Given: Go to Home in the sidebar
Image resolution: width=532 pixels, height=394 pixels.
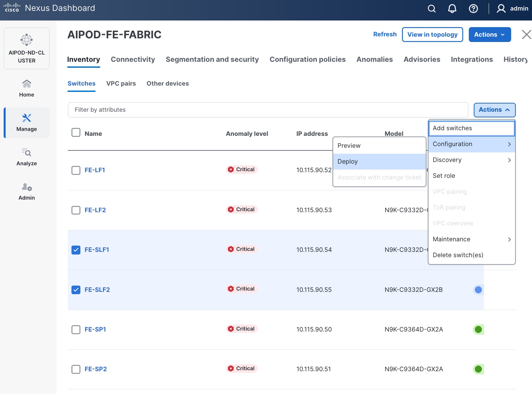Looking at the screenshot, I should 26,88.
